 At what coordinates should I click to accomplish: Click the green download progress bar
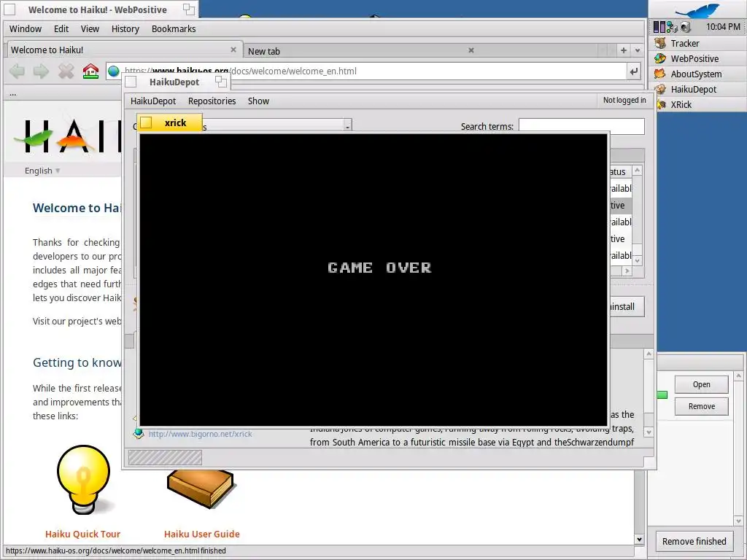(x=662, y=394)
